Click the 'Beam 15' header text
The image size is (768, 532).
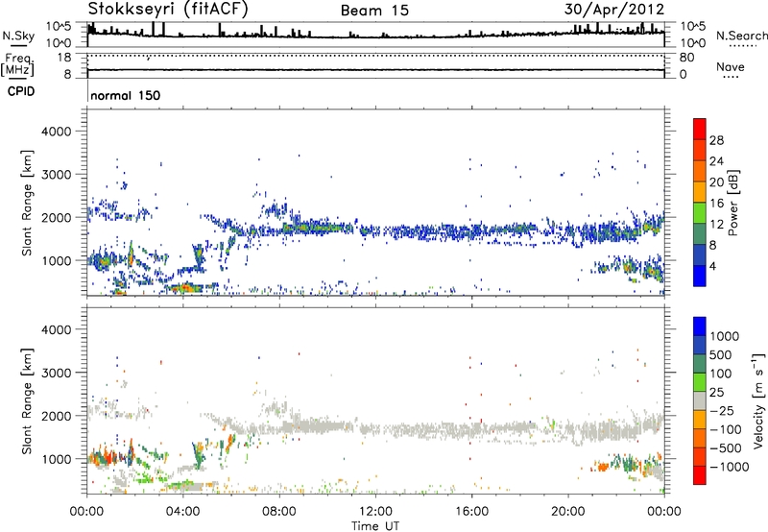374,11
